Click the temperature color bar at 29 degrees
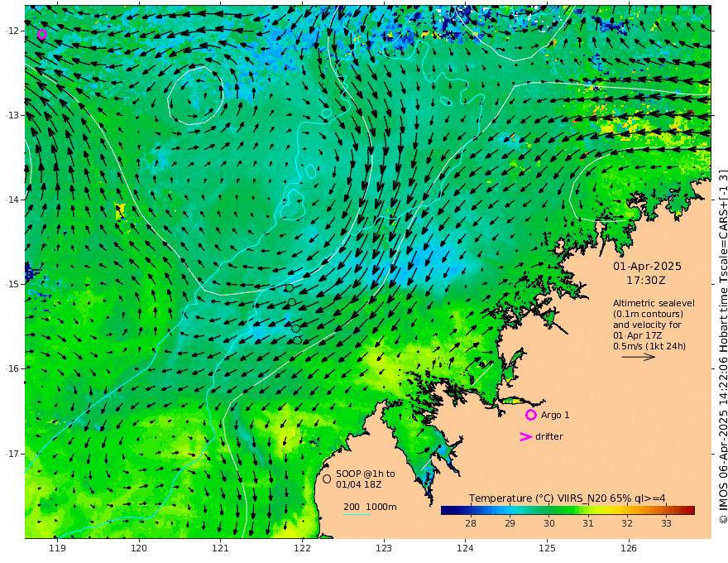 click(x=510, y=510)
